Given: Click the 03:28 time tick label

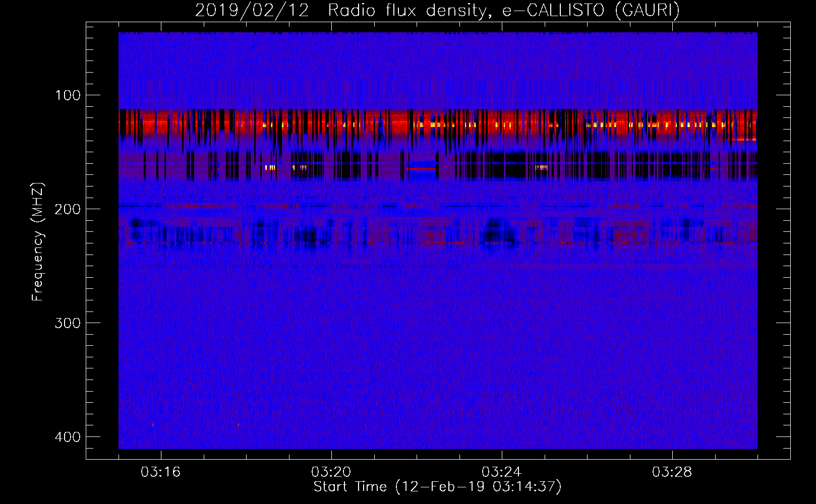Looking at the screenshot, I should point(672,472).
